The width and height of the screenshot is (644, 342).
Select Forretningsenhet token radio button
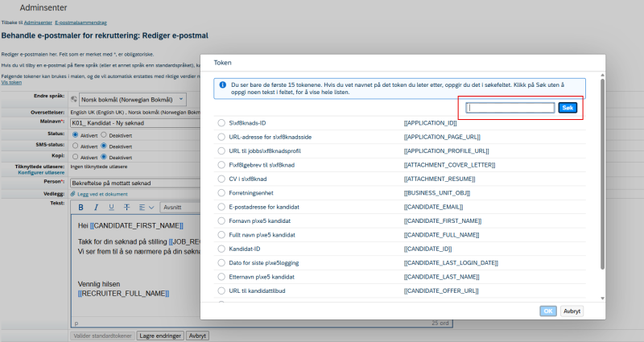coord(221,192)
